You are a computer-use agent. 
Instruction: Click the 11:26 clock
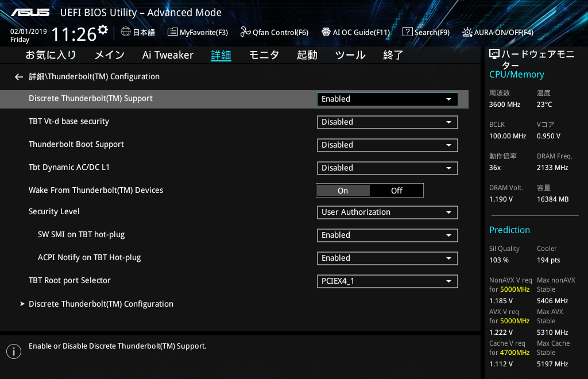pyautogui.click(x=74, y=34)
